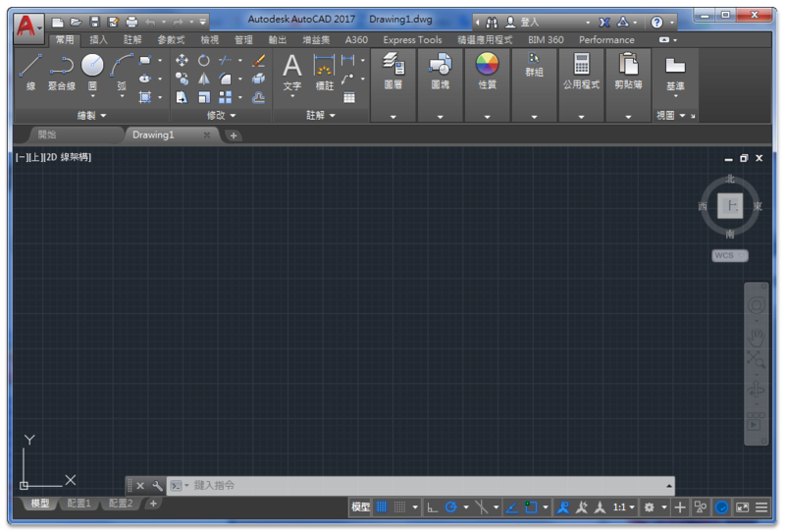Click the Sign In (登入) button
The height and width of the screenshot is (532, 785).
click(522, 22)
